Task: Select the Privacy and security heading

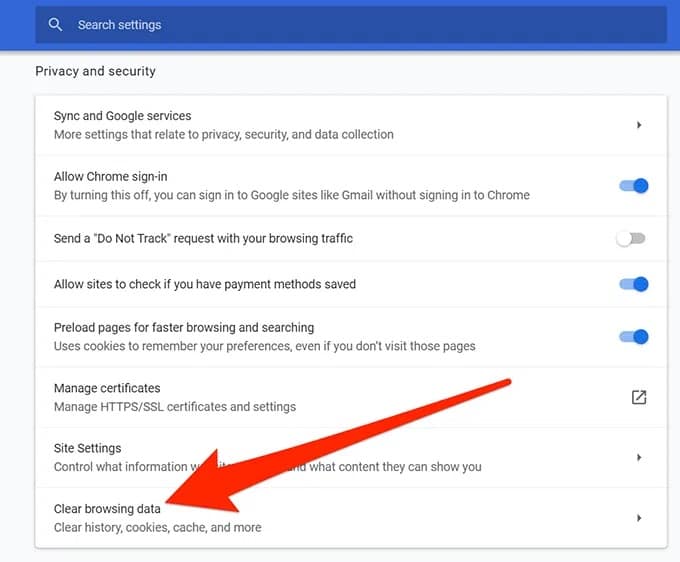Action: pos(95,71)
